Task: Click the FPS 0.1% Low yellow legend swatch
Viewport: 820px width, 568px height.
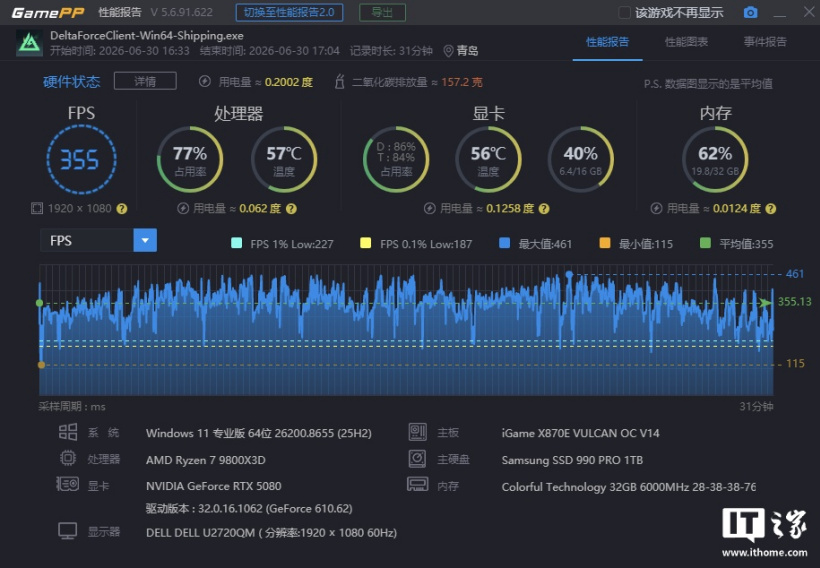Action: (x=366, y=243)
